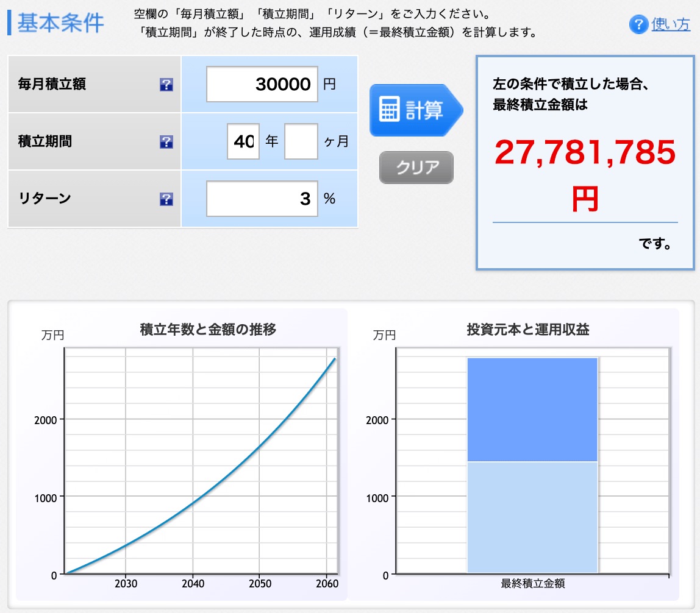
Task: Click the 計算 calculate button
Action: click(416, 110)
